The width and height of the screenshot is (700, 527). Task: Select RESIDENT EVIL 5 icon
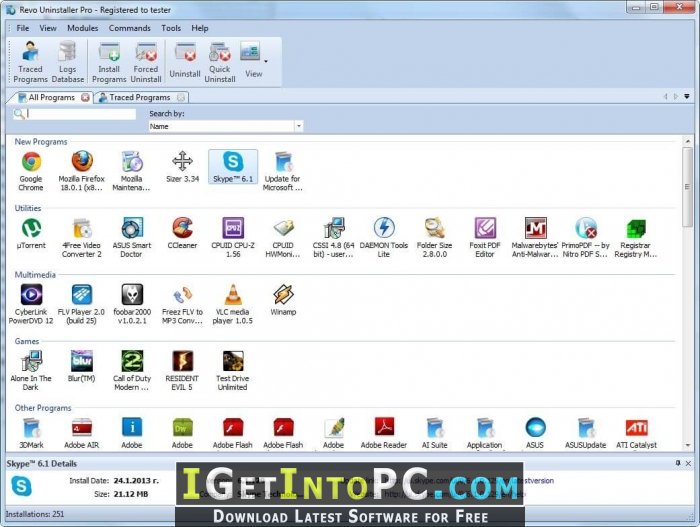pos(182,371)
